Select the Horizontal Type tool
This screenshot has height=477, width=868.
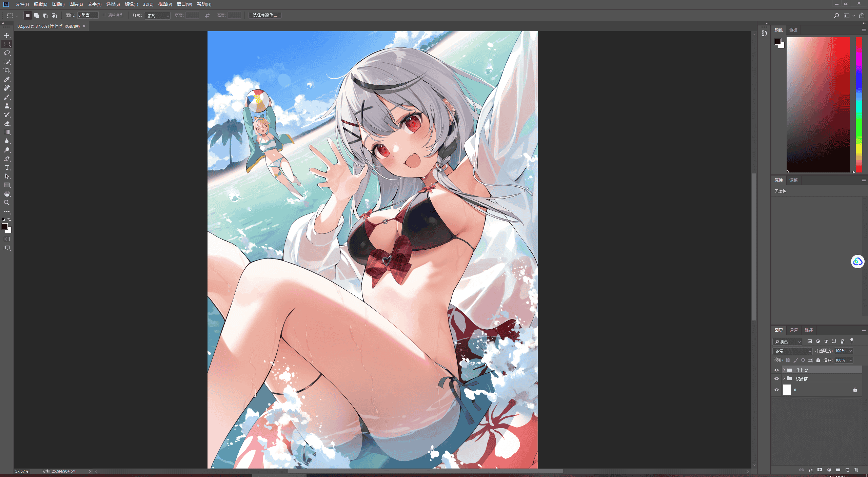7,167
